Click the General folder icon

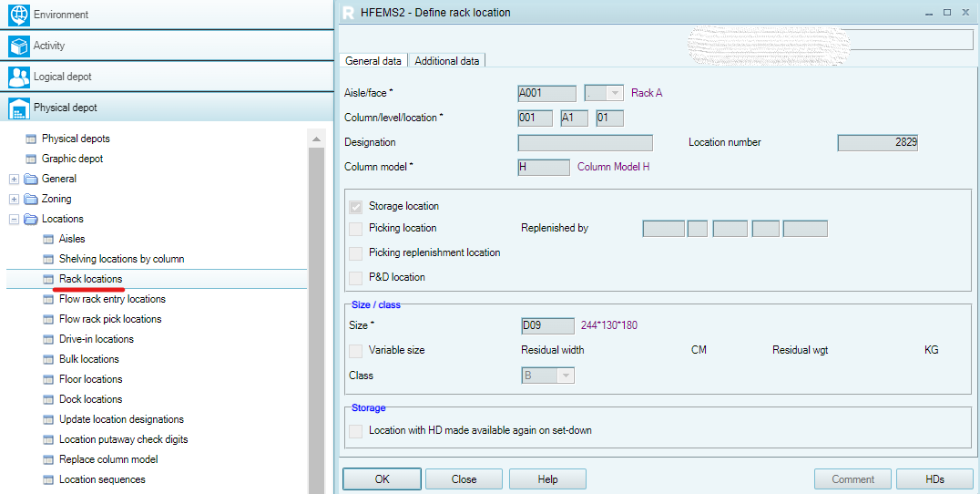point(31,179)
